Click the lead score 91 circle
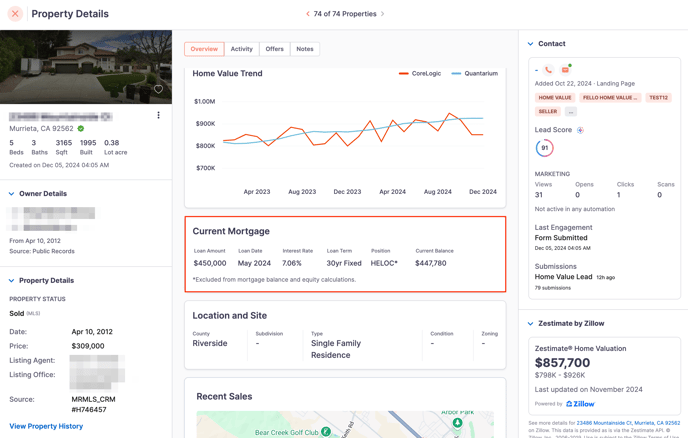 coord(545,148)
